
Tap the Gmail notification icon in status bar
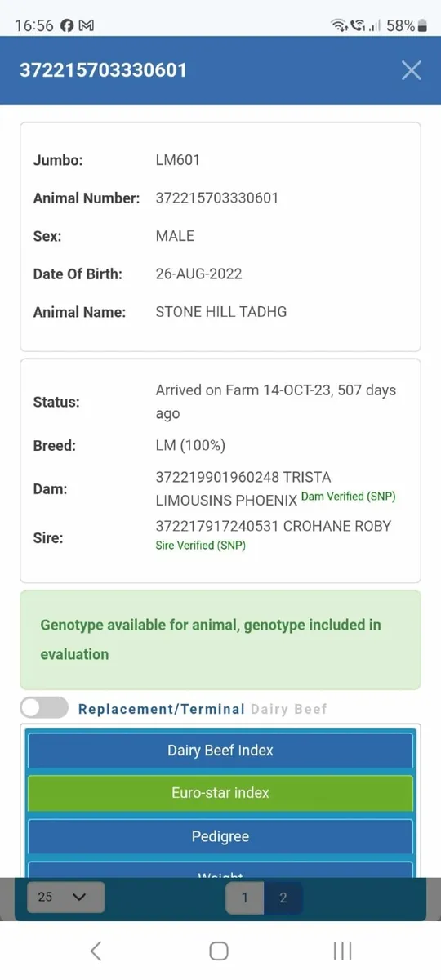pos(86,25)
